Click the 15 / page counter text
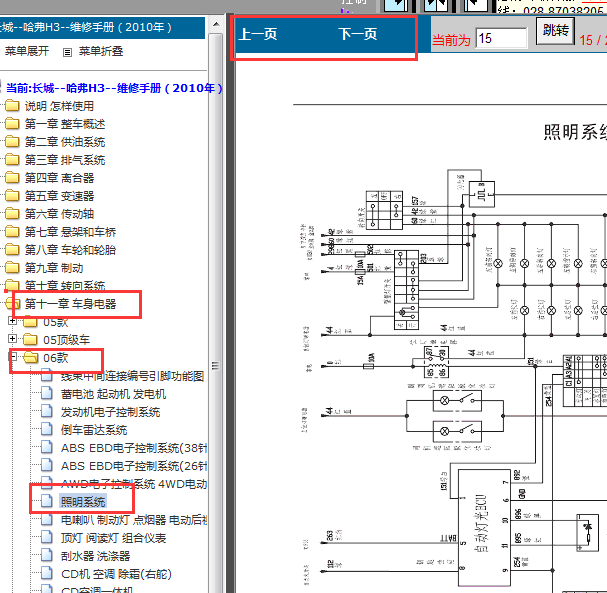607x593 pixels. click(592, 40)
